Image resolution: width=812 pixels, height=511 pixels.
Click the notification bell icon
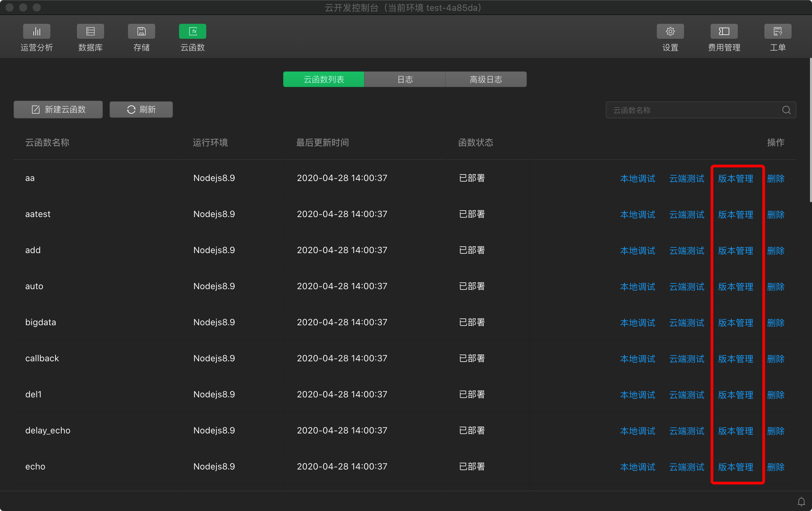pos(801,501)
